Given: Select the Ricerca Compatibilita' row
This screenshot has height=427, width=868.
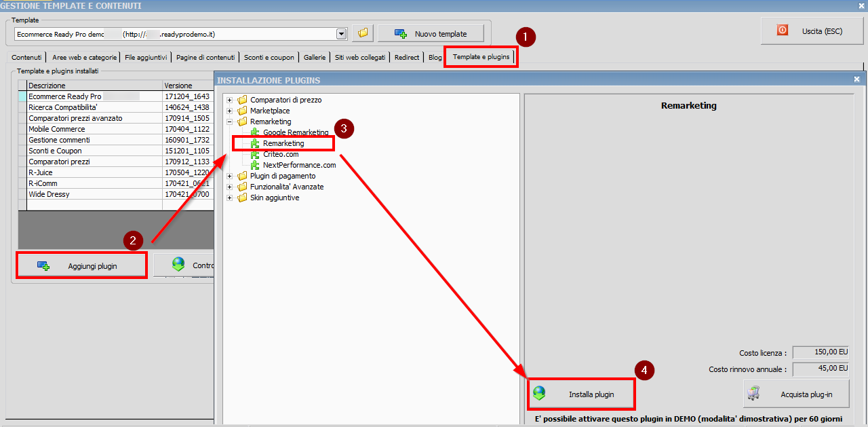Looking at the screenshot, I should tap(116, 107).
